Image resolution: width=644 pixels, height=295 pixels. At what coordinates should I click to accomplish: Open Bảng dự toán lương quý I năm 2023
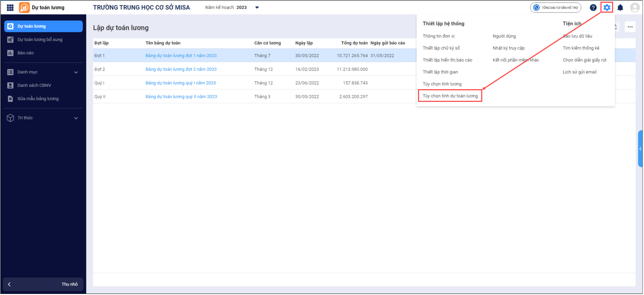click(x=181, y=83)
